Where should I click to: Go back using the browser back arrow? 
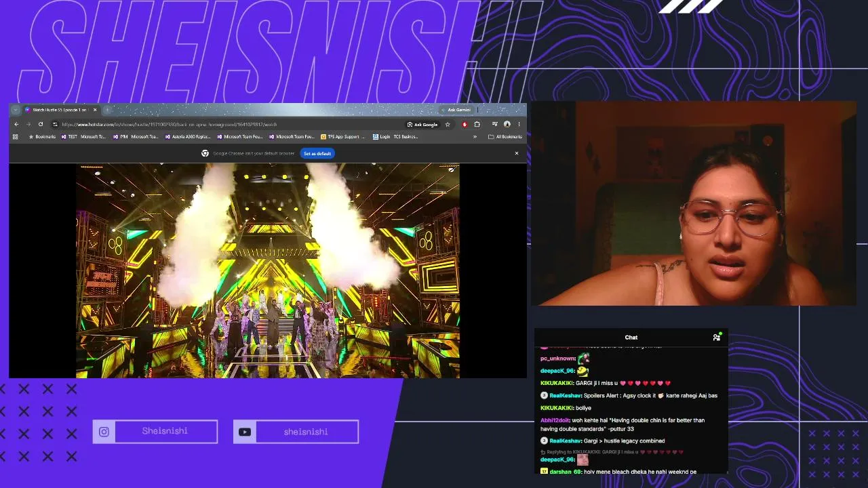[x=16, y=124]
